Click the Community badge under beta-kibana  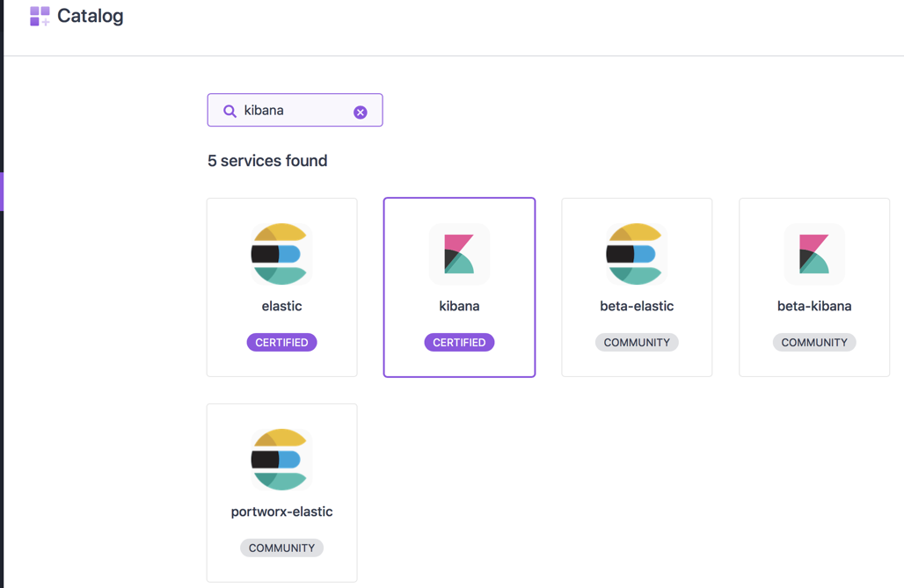click(x=814, y=342)
